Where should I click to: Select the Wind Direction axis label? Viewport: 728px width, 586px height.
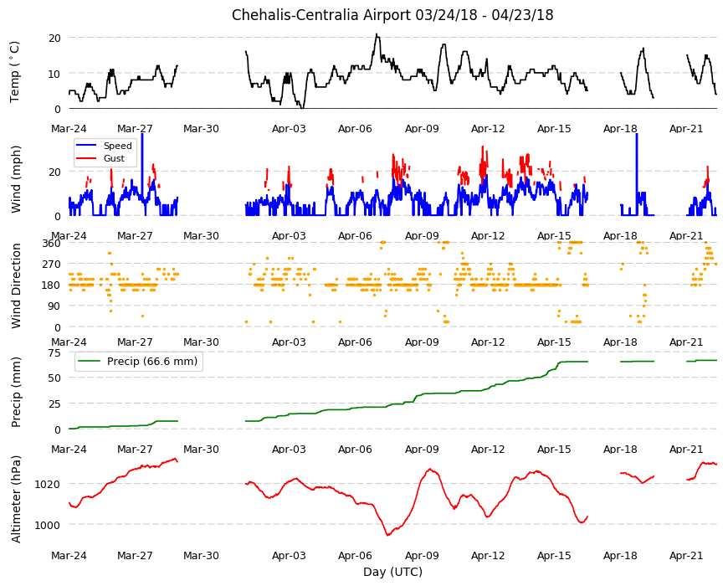click(16, 285)
